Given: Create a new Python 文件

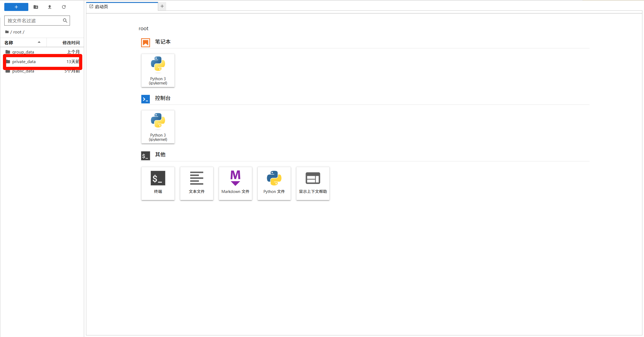Looking at the screenshot, I should (274, 183).
